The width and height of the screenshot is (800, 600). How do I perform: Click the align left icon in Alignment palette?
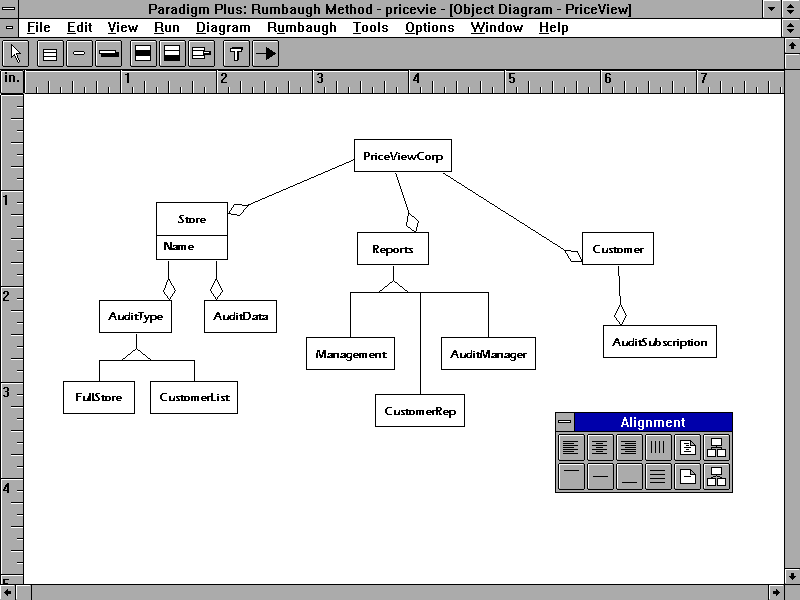(570, 448)
